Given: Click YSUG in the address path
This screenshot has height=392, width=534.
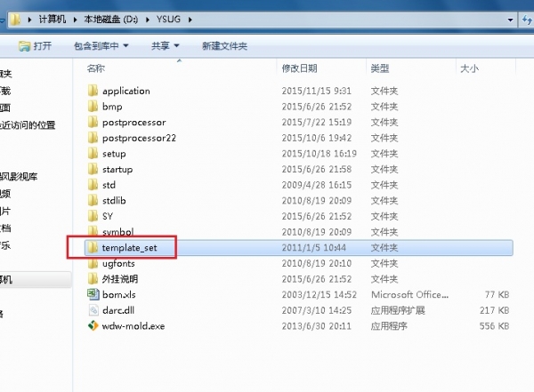Looking at the screenshot, I should [168, 20].
